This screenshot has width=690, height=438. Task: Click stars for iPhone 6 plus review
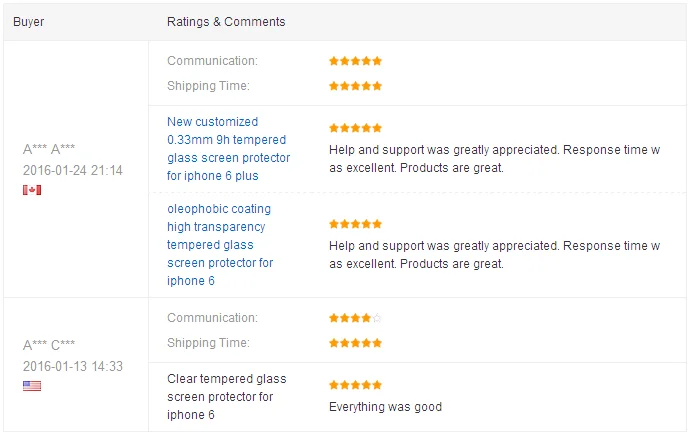[x=355, y=128]
